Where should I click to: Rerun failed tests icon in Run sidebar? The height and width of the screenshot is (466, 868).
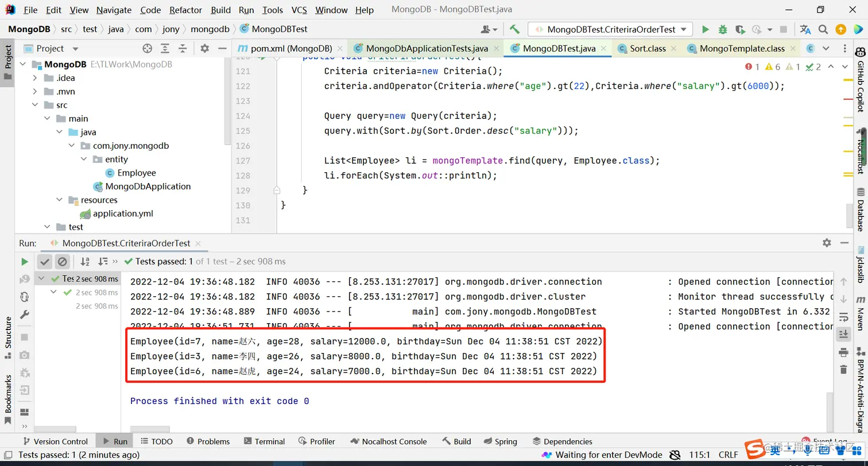click(24, 279)
